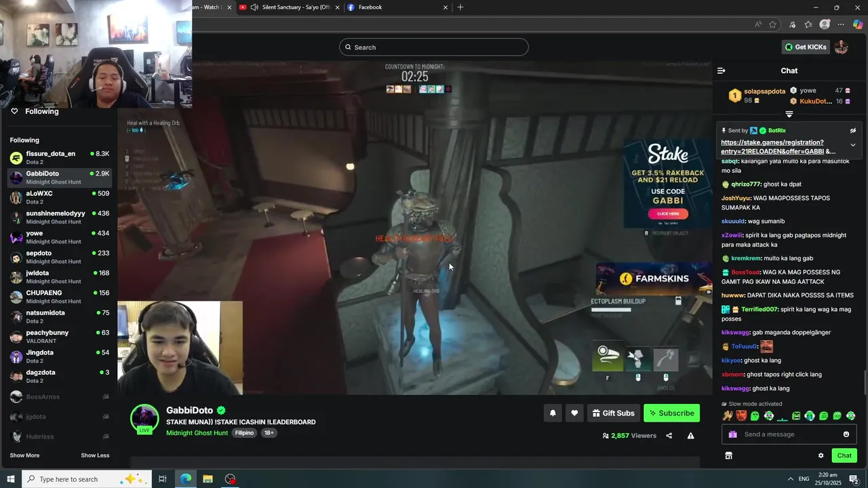Click the Gift Subs button
Image resolution: width=868 pixels, height=488 pixels.
(x=613, y=413)
